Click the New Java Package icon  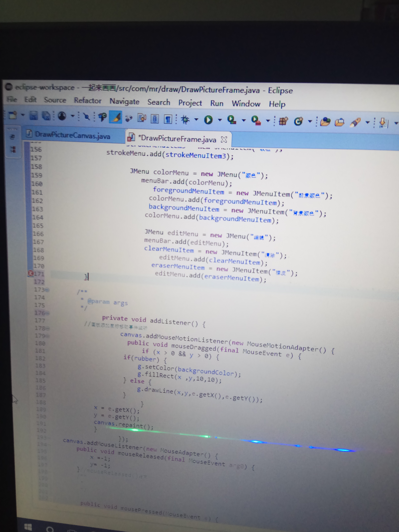[x=284, y=121]
